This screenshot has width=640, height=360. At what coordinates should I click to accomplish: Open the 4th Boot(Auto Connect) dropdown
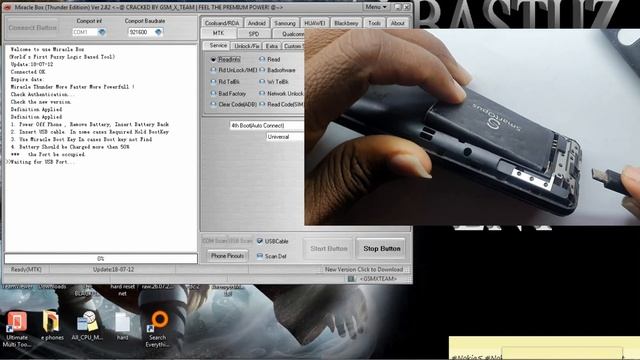(267, 125)
